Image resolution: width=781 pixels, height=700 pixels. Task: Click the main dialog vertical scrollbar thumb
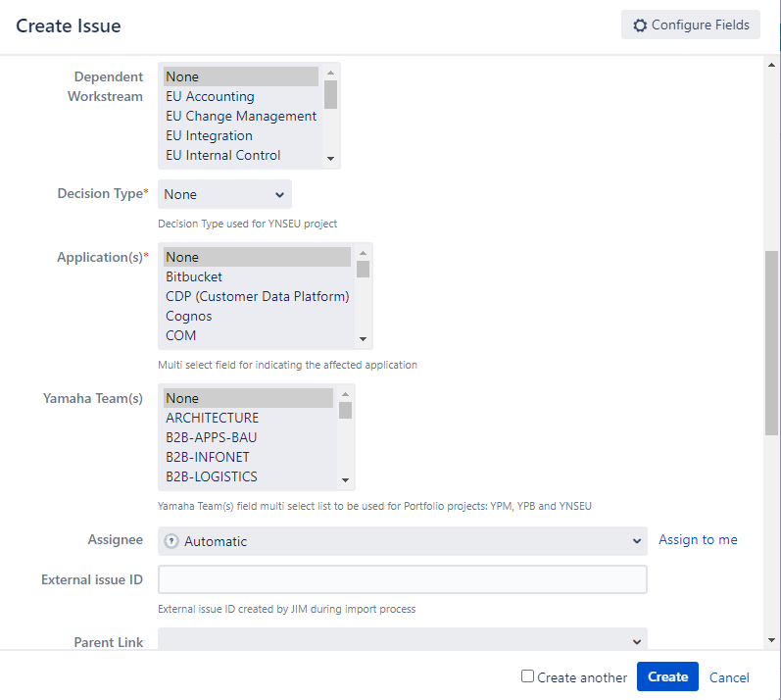coord(771,343)
